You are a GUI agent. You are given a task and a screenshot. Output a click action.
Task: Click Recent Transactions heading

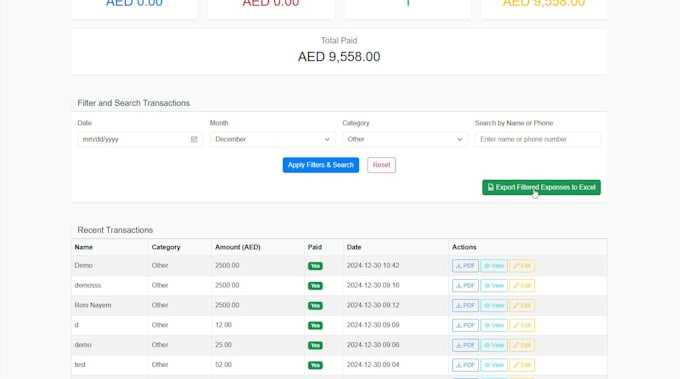click(x=115, y=230)
